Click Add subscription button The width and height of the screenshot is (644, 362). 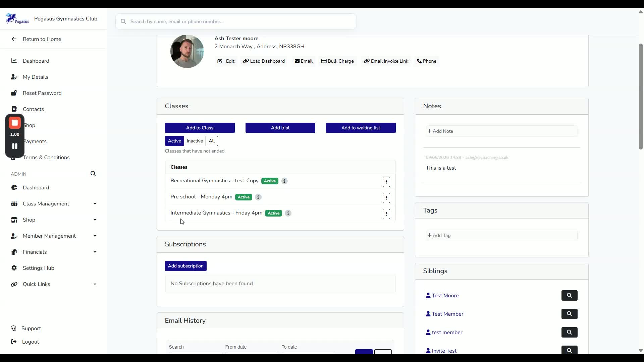click(186, 266)
